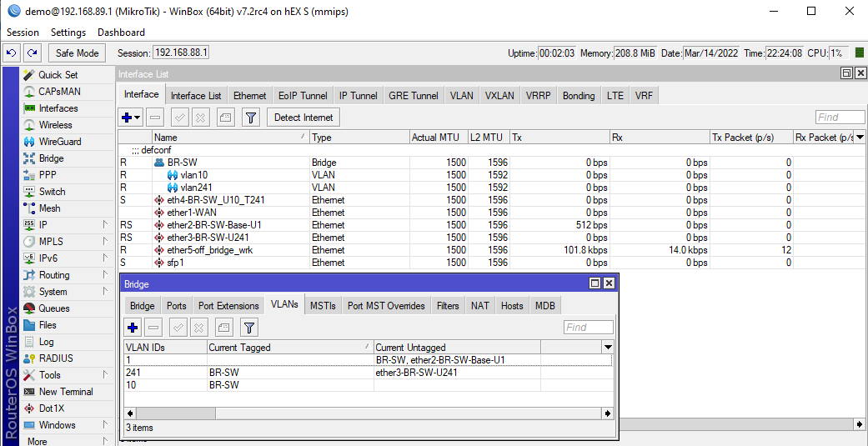The height and width of the screenshot is (446, 868).
Task: Open the add interface dropdown arrow
Action: [x=138, y=118]
